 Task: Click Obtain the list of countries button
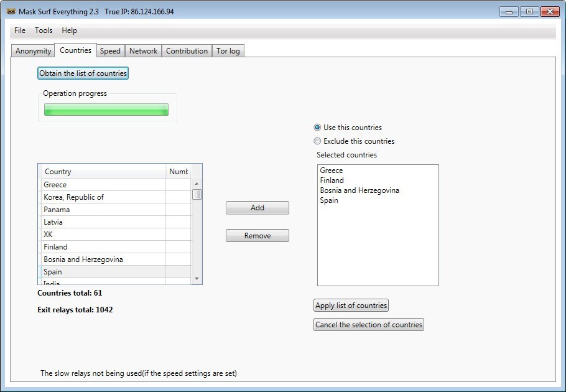coord(83,73)
